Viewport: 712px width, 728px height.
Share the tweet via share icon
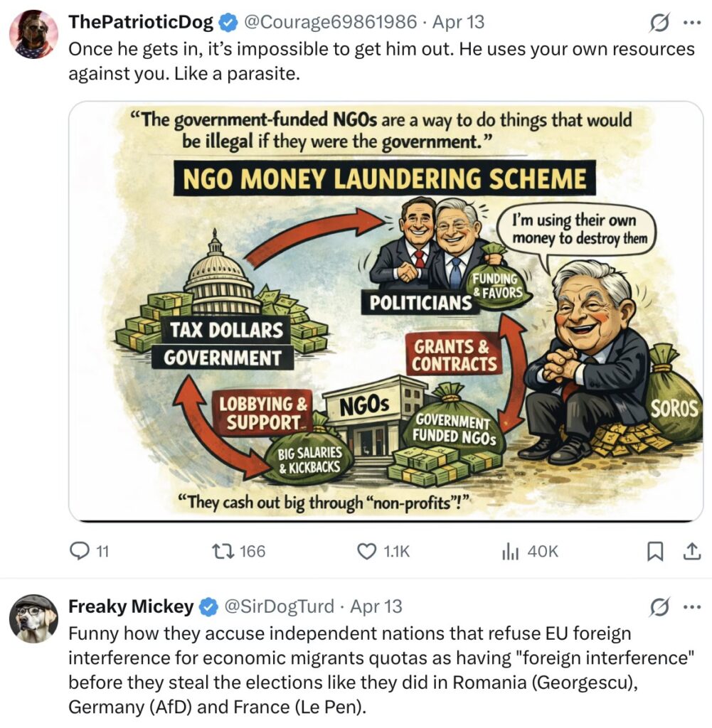pos(692,551)
